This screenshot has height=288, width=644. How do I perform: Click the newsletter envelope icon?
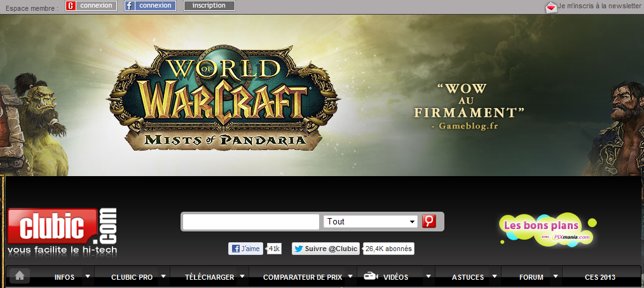551,7
